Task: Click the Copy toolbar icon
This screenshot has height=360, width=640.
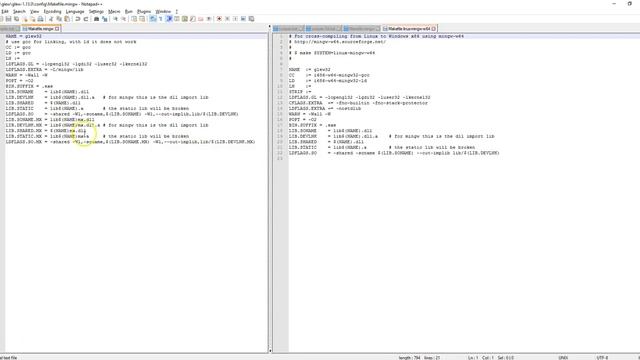Action: (59, 19)
